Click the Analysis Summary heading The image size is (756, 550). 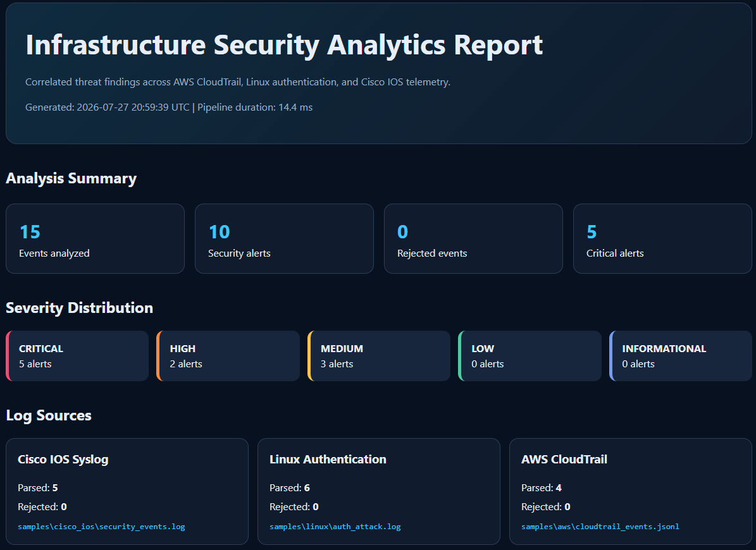click(71, 178)
